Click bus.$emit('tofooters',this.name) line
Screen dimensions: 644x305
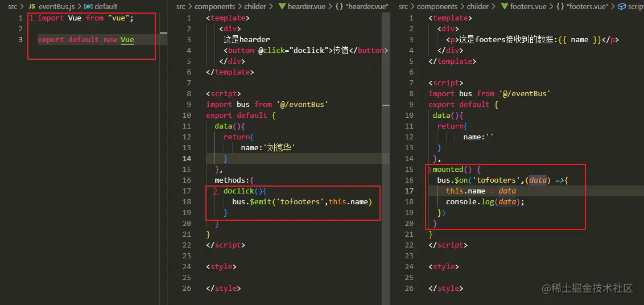point(302,201)
